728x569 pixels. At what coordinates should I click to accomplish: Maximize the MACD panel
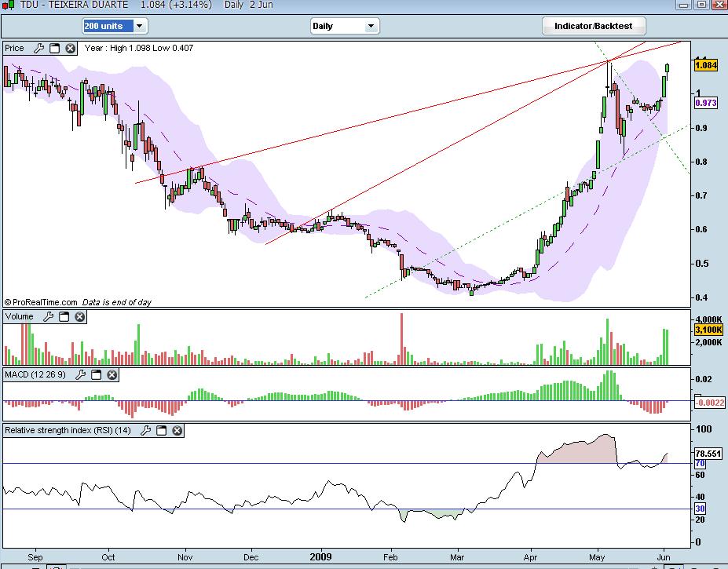pyautogui.click(x=96, y=375)
